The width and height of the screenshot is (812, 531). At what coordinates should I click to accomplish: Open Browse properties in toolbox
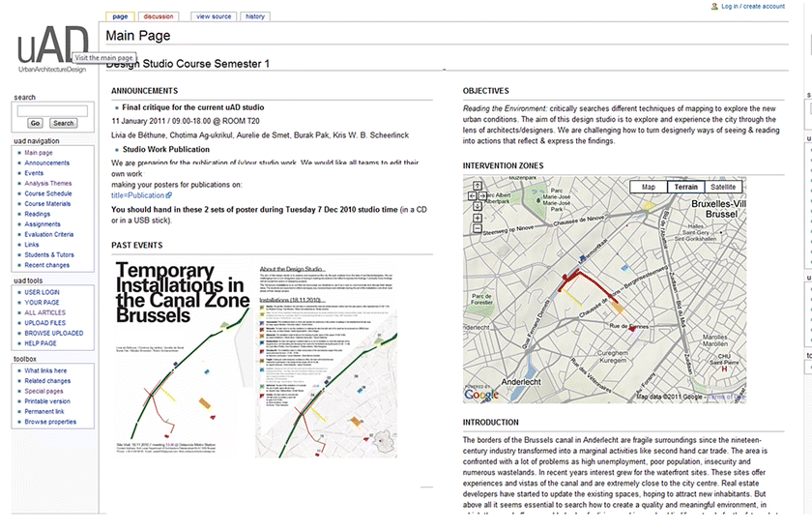pyautogui.click(x=50, y=422)
